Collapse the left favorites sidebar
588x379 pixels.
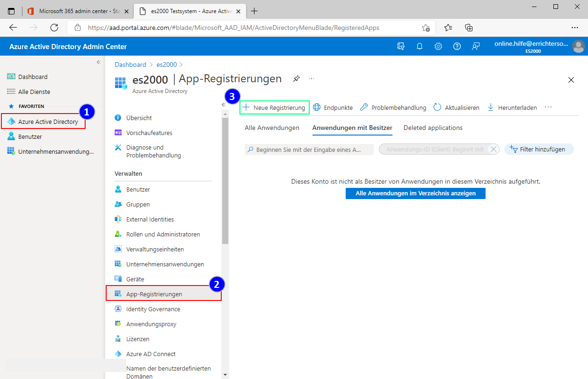point(99,62)
